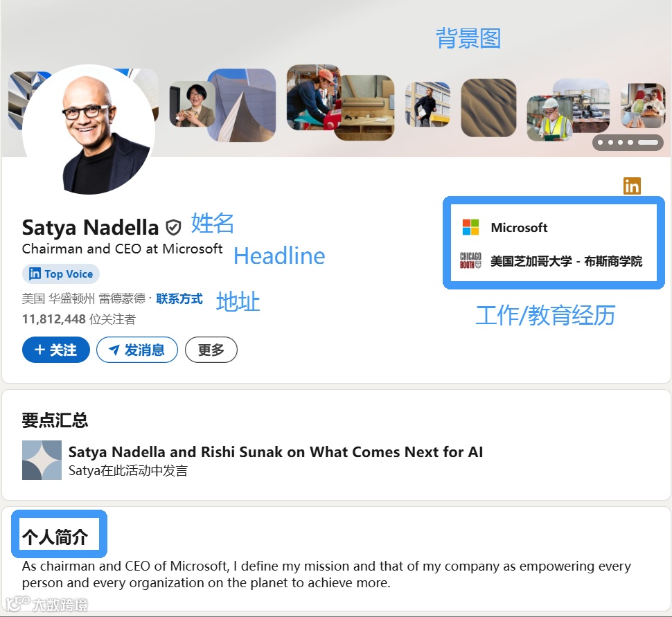The width and height of the screenshot is (672, 617).
Task: Click the LinkedIn Top Voice badge
Action: 61,274
